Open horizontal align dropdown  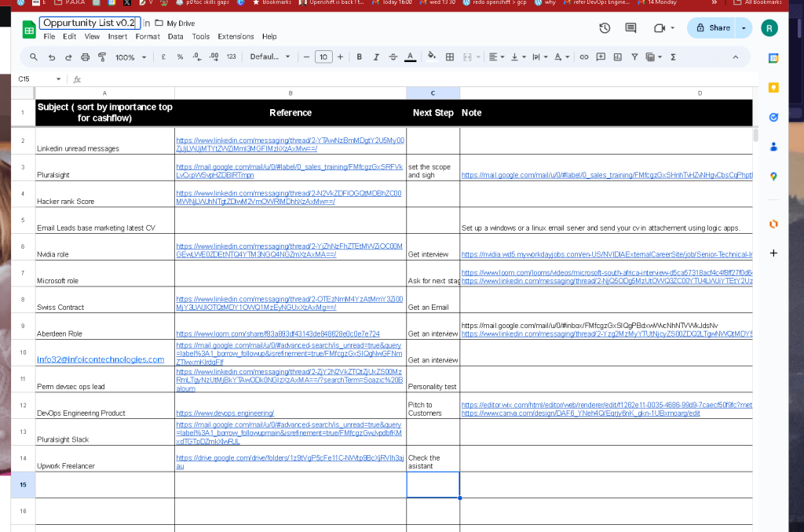pos(496,57)
